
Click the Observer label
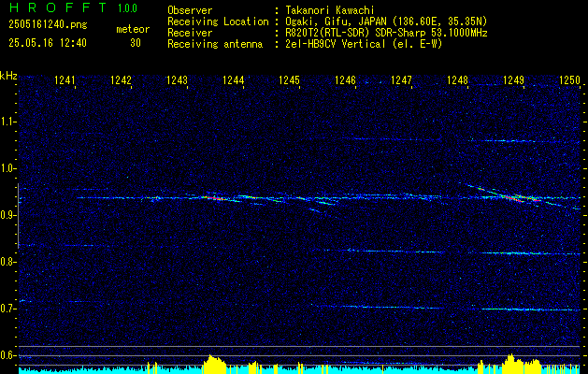click(x=190, y=10)
